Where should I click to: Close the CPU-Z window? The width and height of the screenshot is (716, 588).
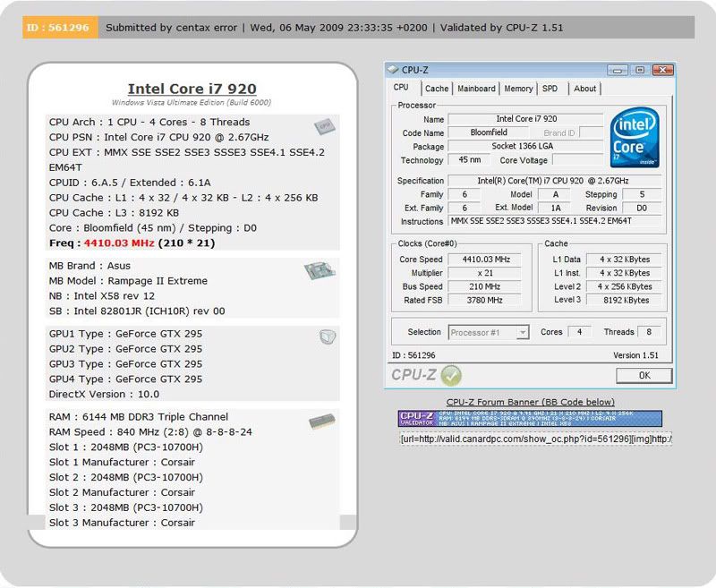point(661,70)
